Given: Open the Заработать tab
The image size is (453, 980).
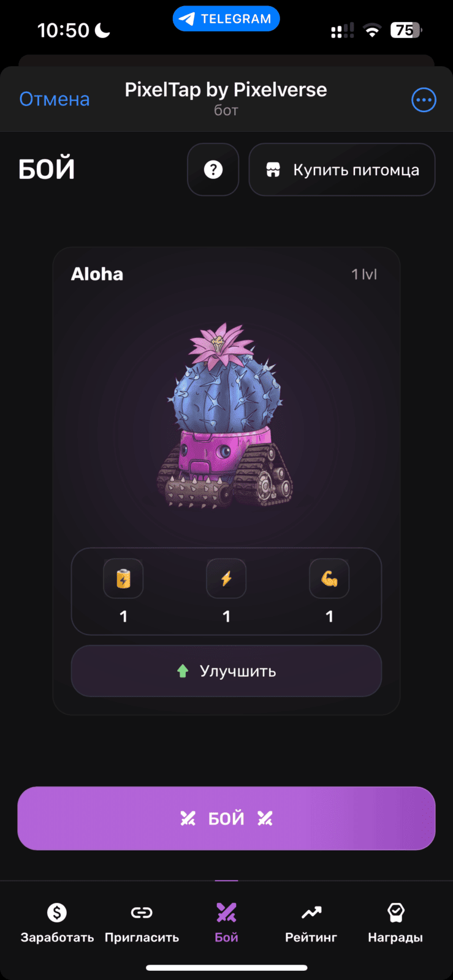Looking at the screenshot, I should (57, 924).
